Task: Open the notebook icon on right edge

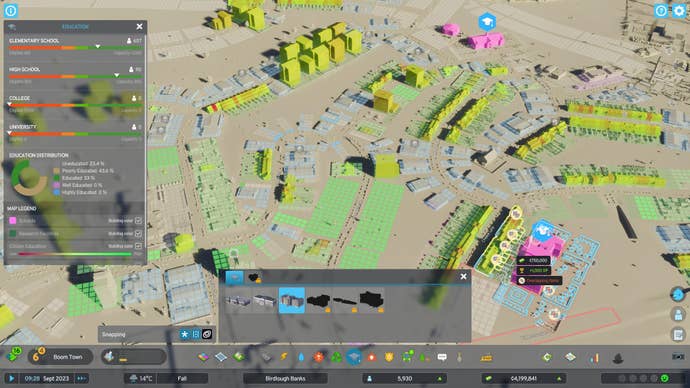Action: click(x=678, y=335)
